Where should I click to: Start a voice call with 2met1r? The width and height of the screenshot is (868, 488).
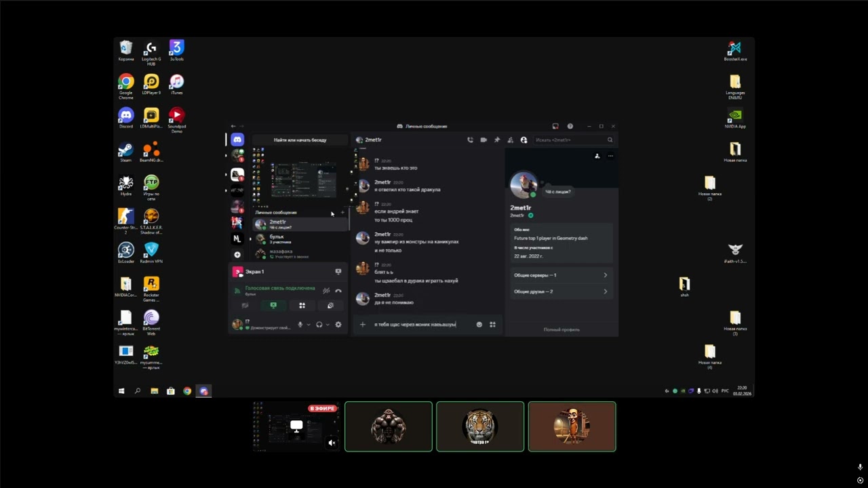click(470, 140)
